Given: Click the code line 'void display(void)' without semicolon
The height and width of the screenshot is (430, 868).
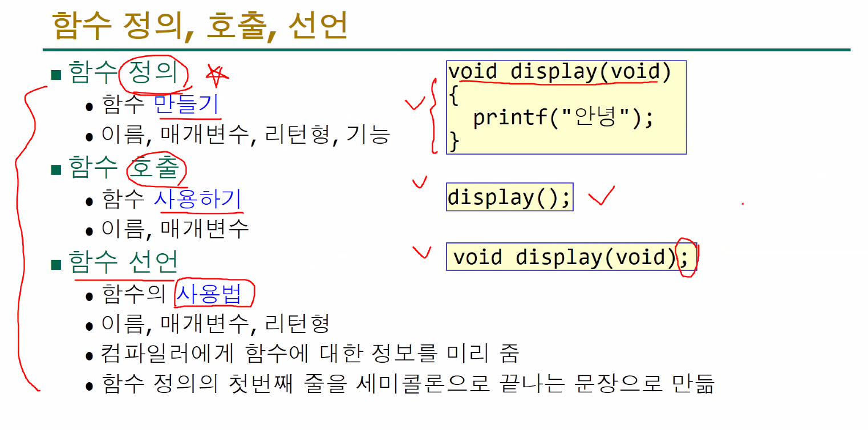Looking at the screenshot, I should pos(560,72).
